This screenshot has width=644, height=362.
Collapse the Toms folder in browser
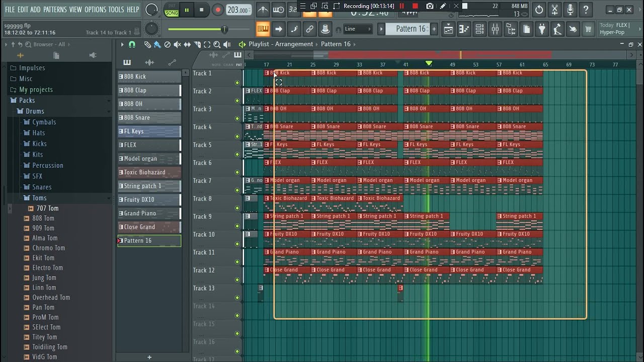click(39, 198)
